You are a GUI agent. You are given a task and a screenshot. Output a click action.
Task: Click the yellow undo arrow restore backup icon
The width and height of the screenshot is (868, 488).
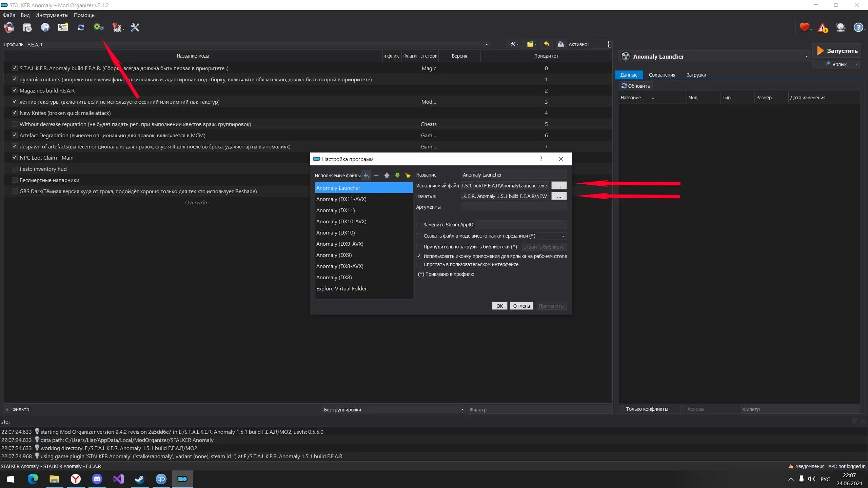point(546,44)
